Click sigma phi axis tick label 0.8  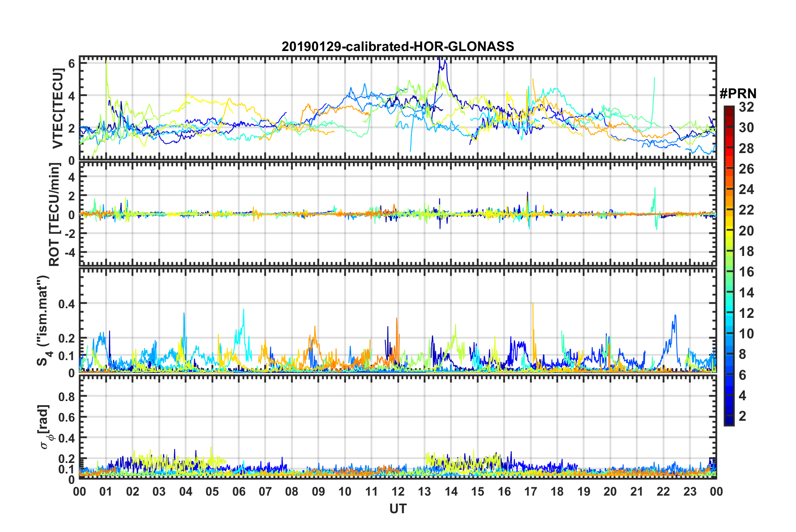[x=67, y=396]
